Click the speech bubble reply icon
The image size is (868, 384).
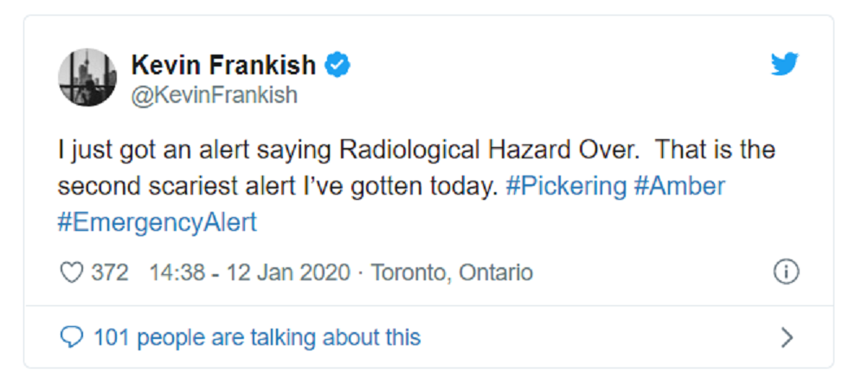(73, 336)
